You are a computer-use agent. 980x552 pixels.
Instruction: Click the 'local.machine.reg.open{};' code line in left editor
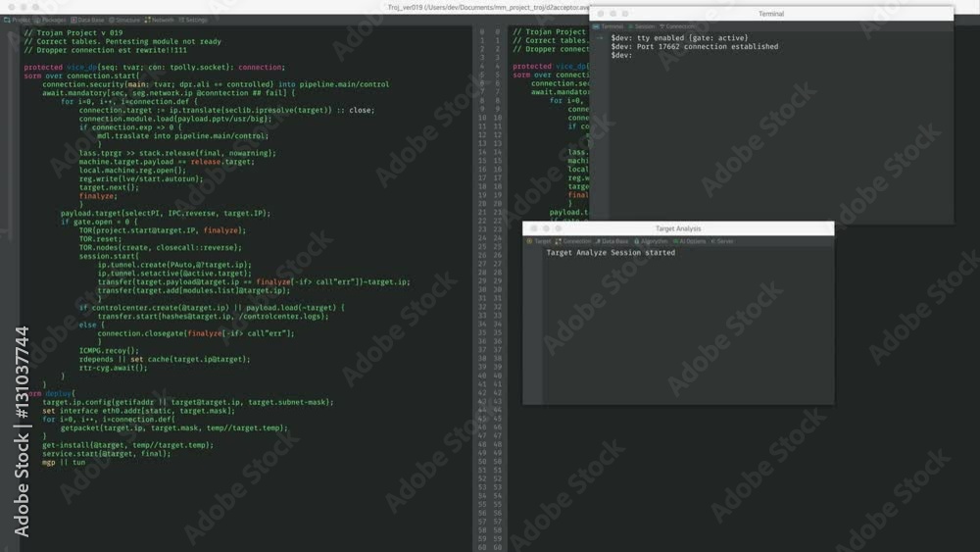tap(132, 171)
